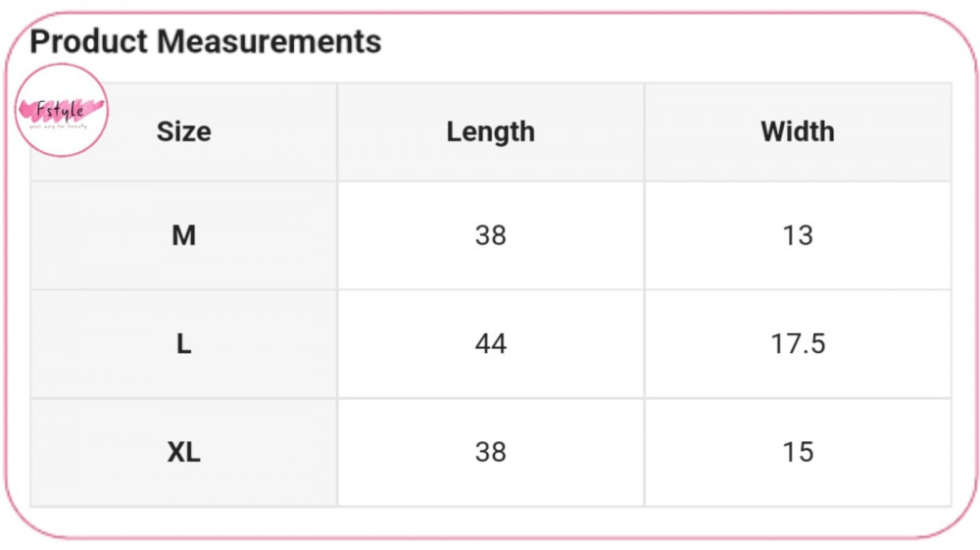
Task: Click the Fstyle logo badge
Action: pos(61,110)
